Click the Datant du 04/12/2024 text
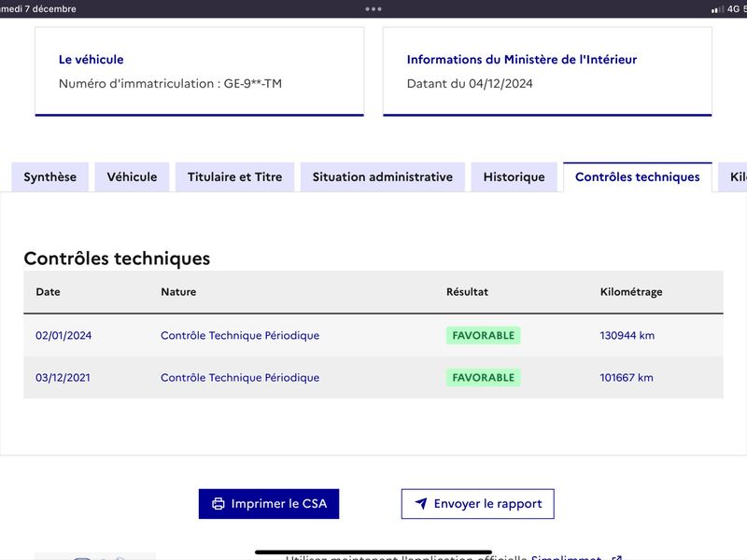 (x=470, y=84)
